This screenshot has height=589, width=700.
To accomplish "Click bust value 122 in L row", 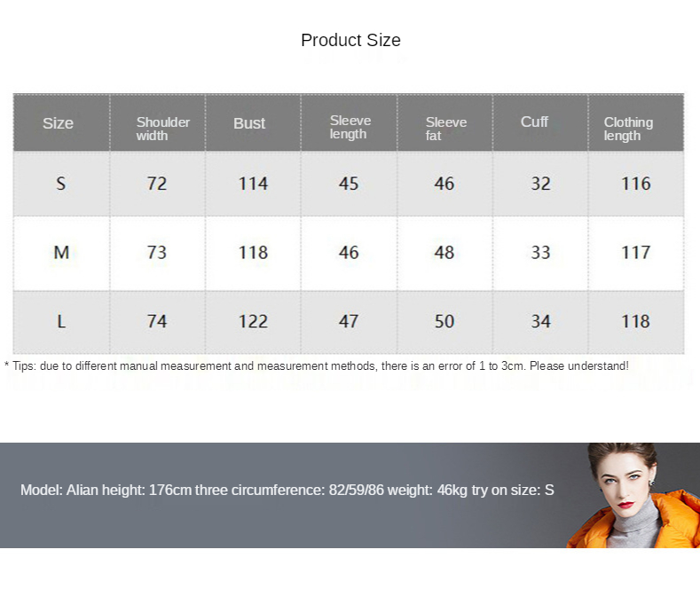I will point(253,321).
